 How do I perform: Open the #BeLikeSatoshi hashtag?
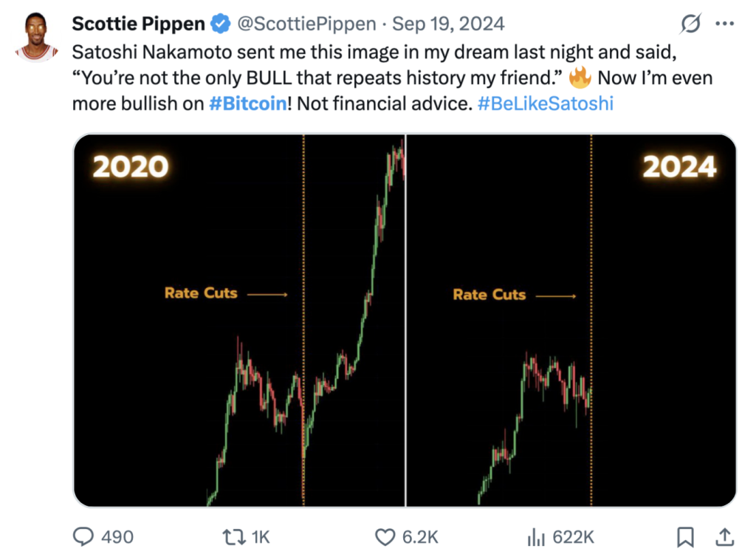coord(546,103)
